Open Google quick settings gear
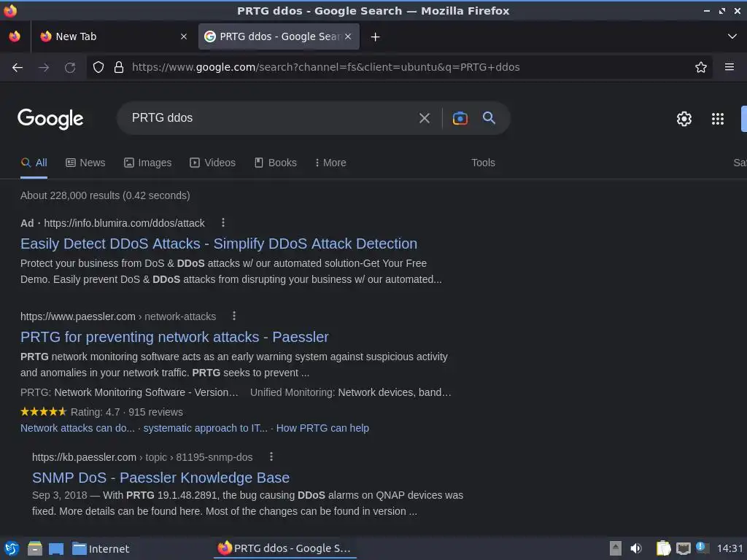This screenshot has width=747, height=560. coord(684,119)
